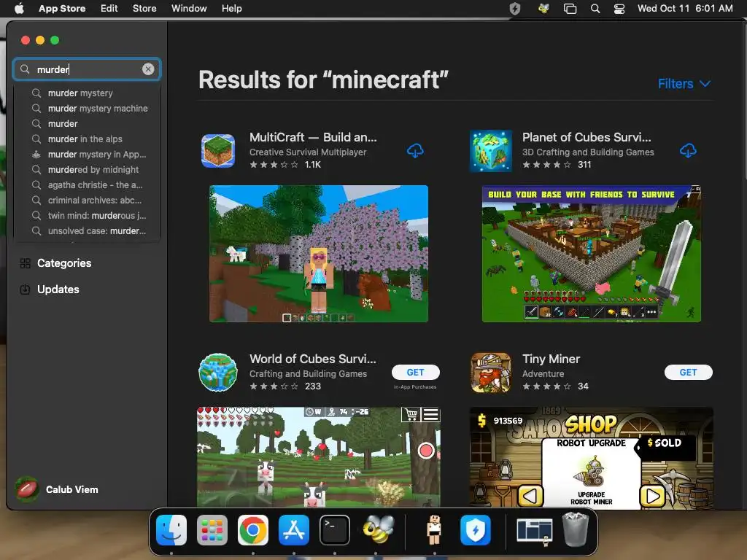
Task: Open the minimized window in the Dock
Action: point(535,530)
